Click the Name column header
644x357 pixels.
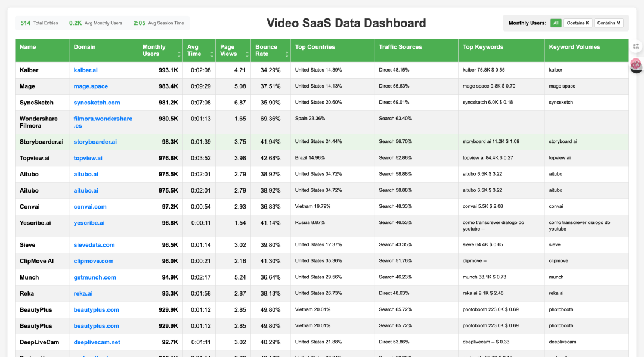(42, 51)
